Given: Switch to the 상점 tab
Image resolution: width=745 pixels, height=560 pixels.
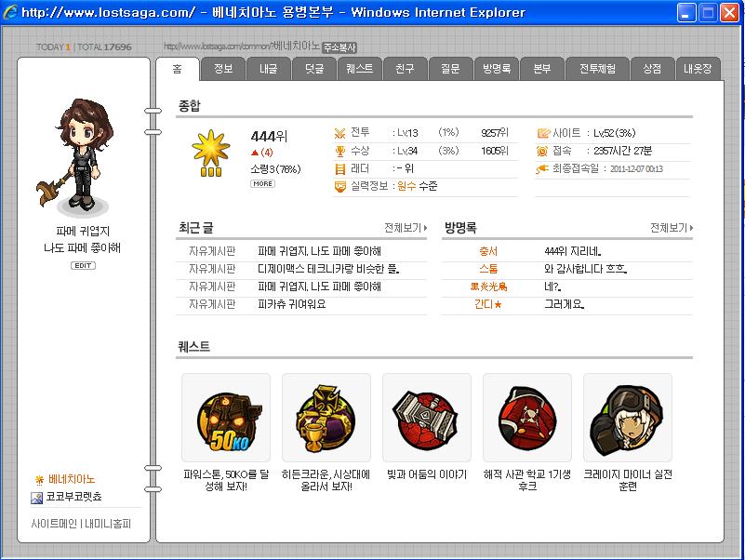Looking at the screenshot, I should [x=652, y=69].
